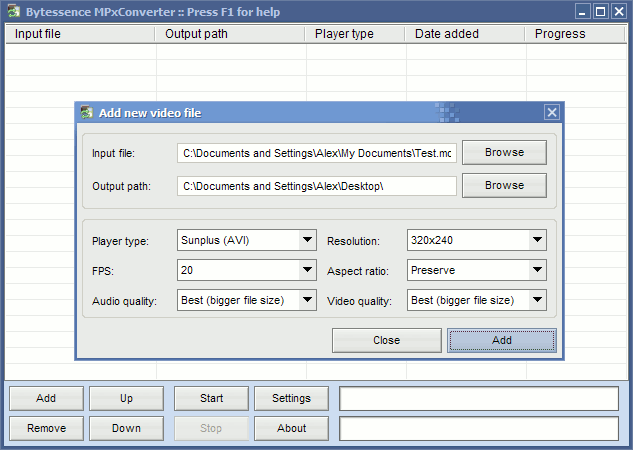Click the Up button
The width and height of the screenshot is (633, 450).
tap(126, 398)
